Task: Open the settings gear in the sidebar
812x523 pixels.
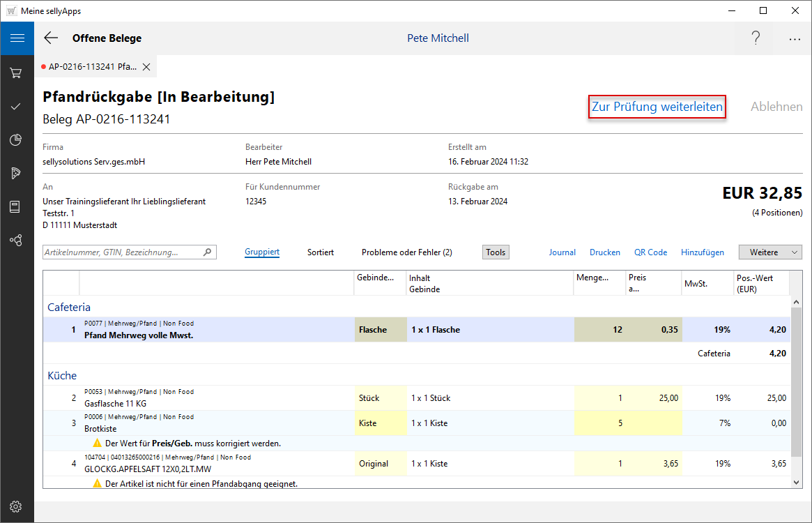Action: 17,506
